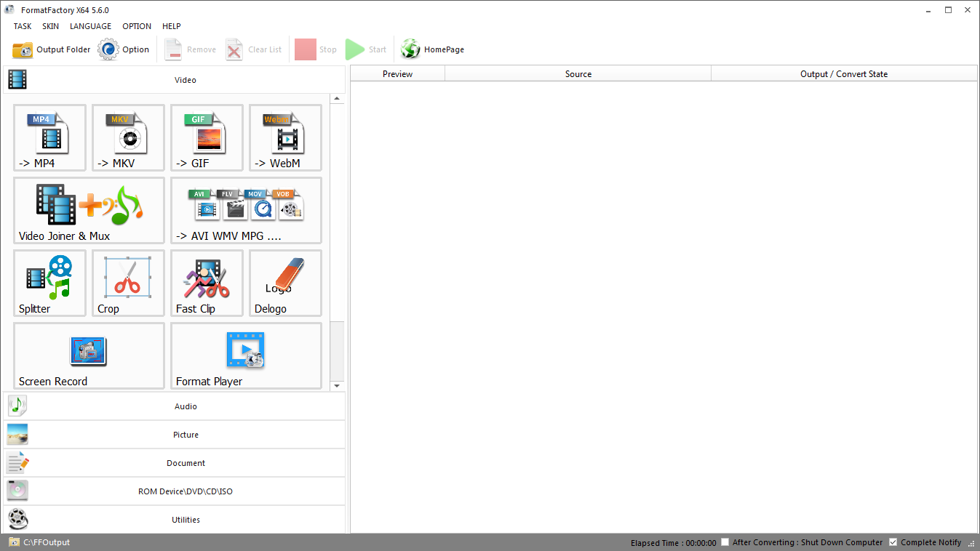Launch Video Joiner & Mux
Image resolution: width=980 pixels, height=551 pixels.
(x=89, y=211)
